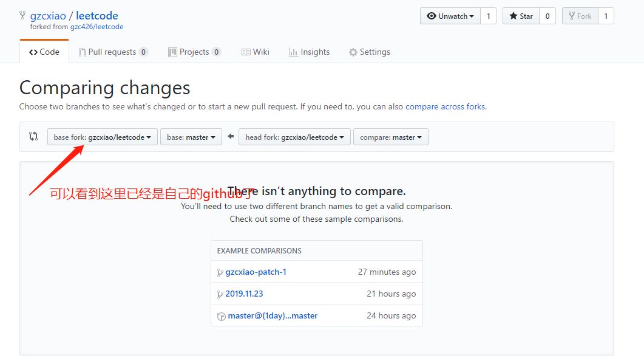This screenshot has height=358, width=644.
Task: Click the star icon on Star button
Action: 514,16
